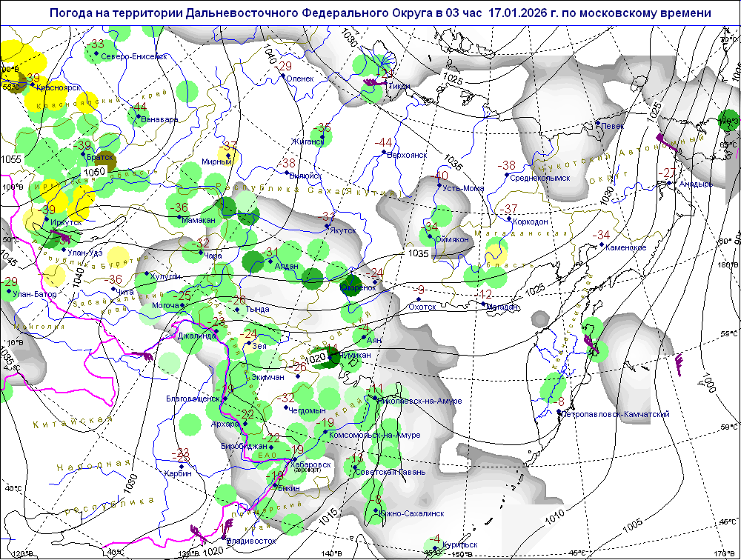
Task: Select the Среднеколымск city label
Action: click(x=542, y=178)
